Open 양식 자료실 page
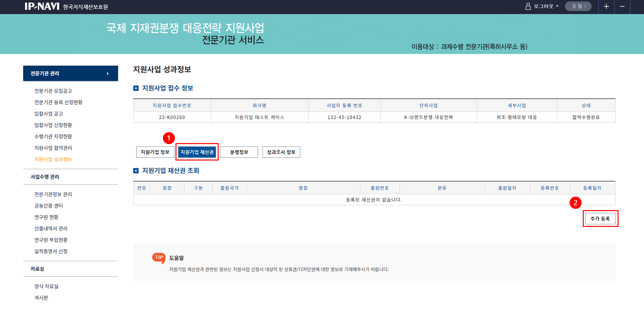This screenshot has height=311, width=644. point(46,286)
